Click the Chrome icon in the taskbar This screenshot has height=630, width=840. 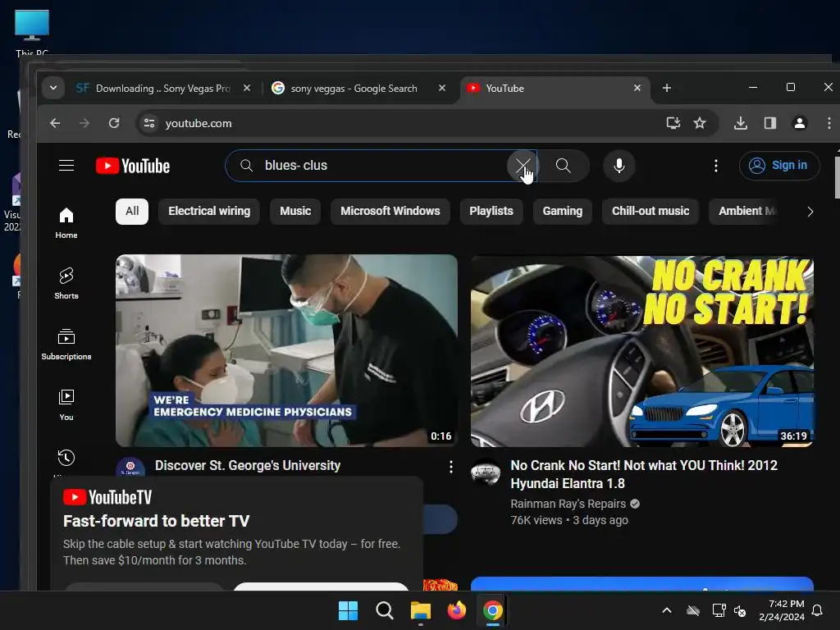coord(492,610)
